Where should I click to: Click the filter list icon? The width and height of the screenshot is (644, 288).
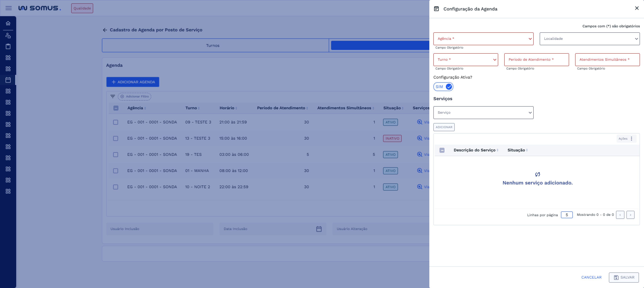click(x=113, y=96)
